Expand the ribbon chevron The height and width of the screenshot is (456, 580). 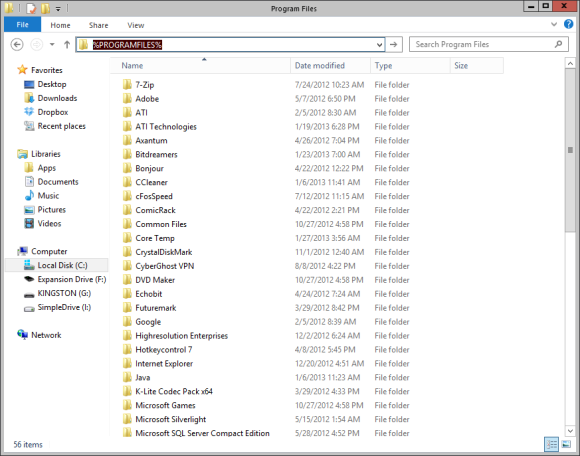coord(554,24)
